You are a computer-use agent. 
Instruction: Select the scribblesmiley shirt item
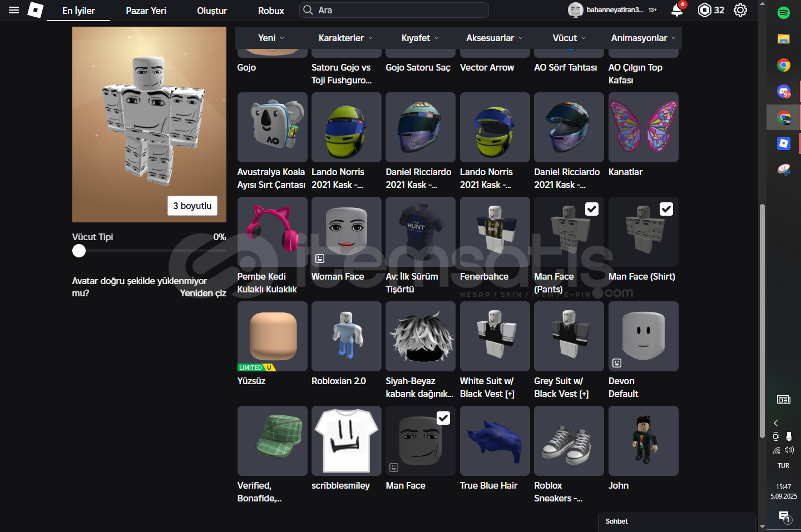(347, 441)
